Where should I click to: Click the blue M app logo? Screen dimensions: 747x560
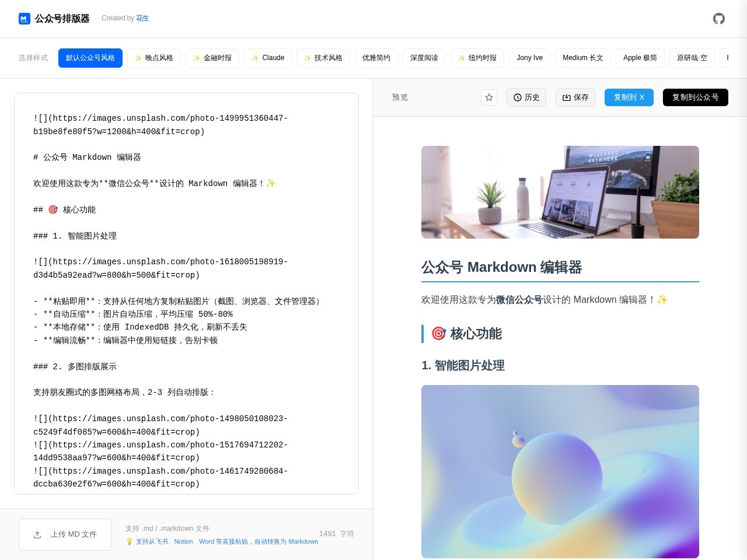coord(24,19)
